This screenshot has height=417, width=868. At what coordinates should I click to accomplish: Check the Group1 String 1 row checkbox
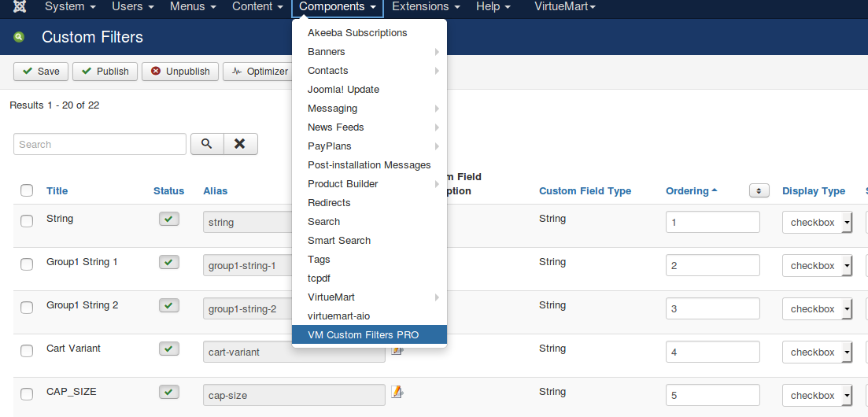point(27,264)
